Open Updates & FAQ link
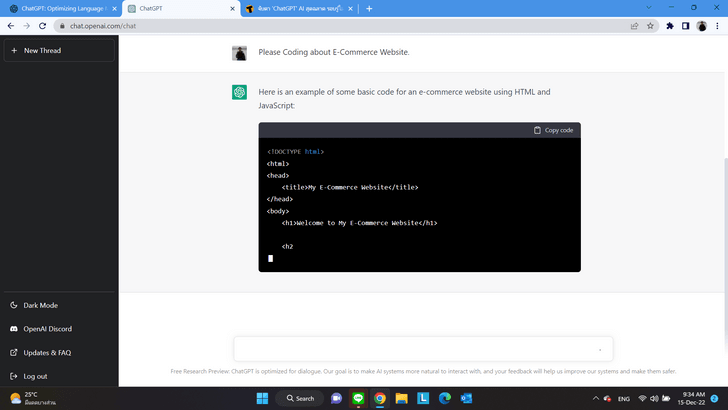 click(47, 352)
